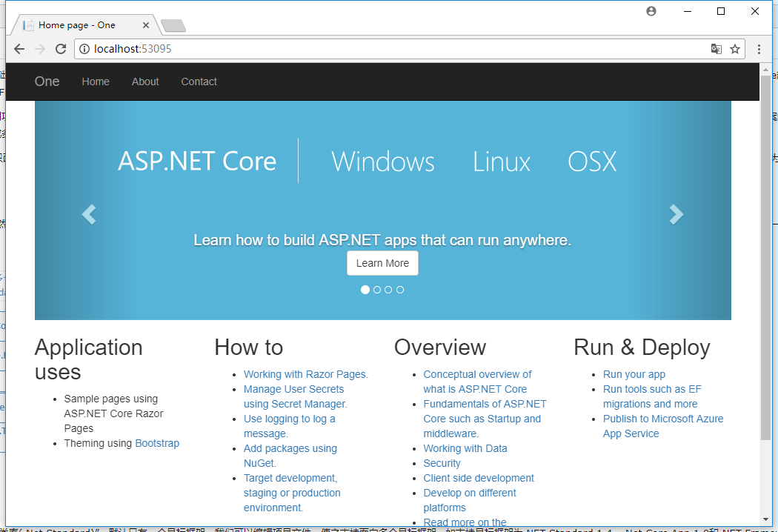
Task: Open 'Fundamentals of ASP.NET Core' link
Action: 485,419
